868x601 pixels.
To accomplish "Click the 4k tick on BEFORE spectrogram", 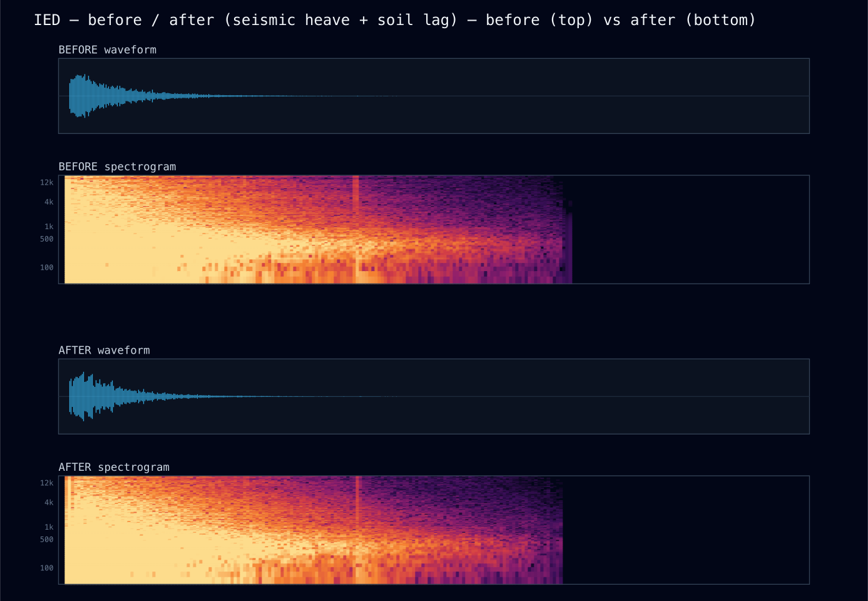I will point(49,202).
